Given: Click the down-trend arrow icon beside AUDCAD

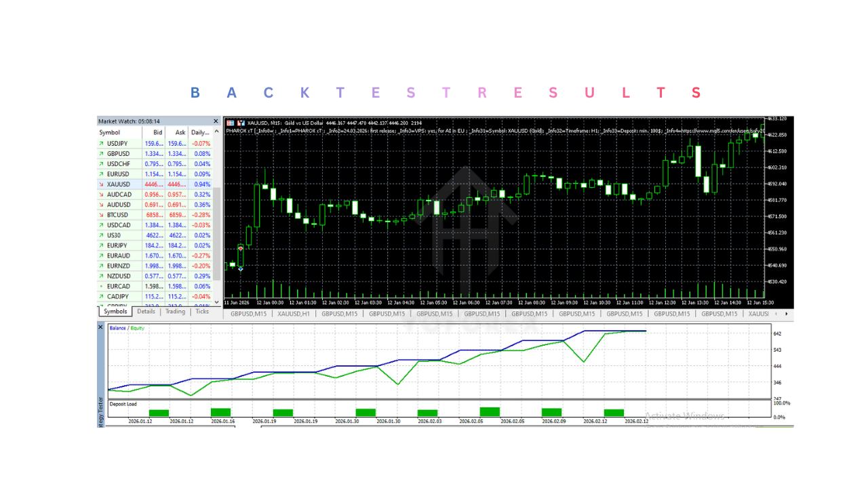Looking at the screenshot, I should (100, 194).
